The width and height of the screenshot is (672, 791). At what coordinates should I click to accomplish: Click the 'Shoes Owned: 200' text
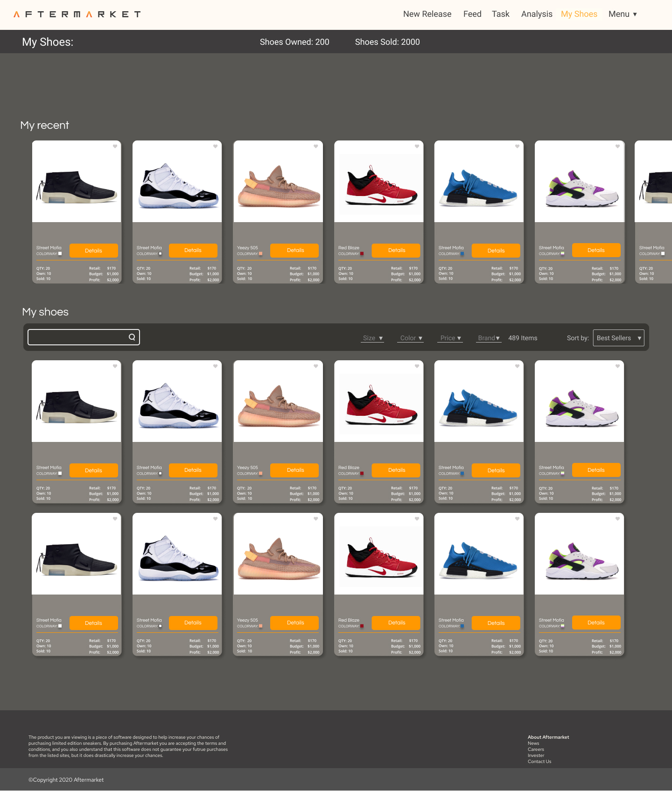tap(294, 42)
